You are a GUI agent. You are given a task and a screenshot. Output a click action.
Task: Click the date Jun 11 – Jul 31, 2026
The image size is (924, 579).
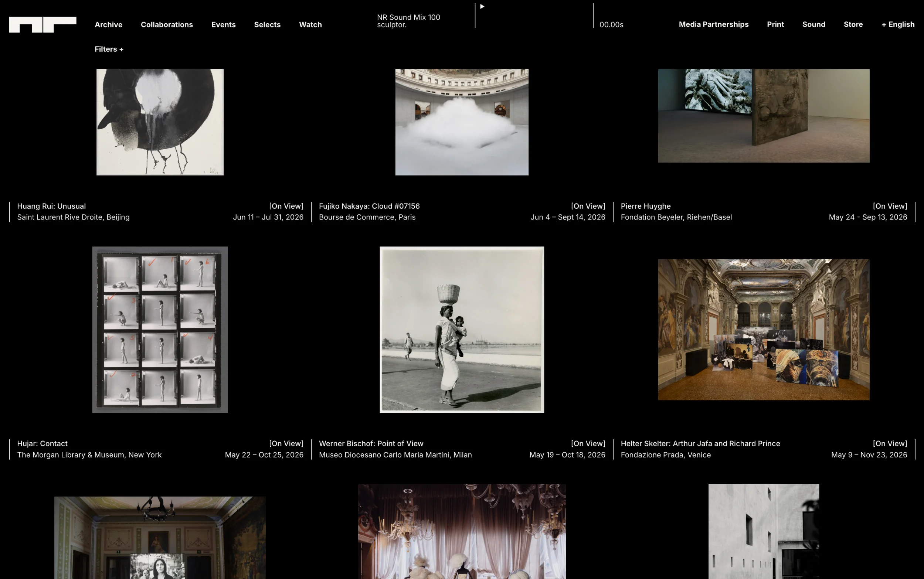268,217
